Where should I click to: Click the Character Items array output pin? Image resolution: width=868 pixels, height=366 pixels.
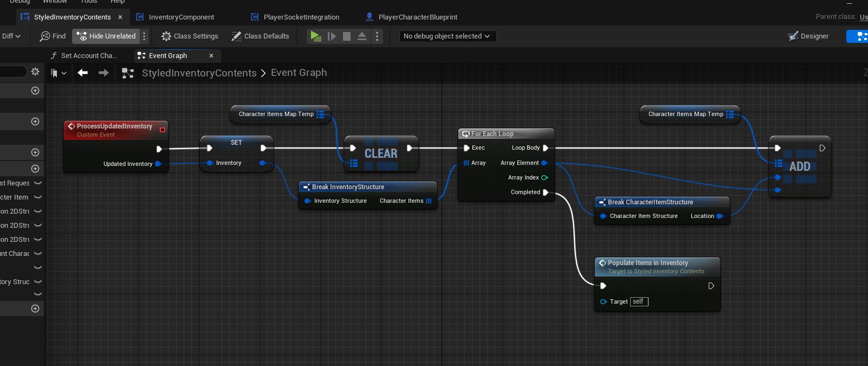[429, 201]
